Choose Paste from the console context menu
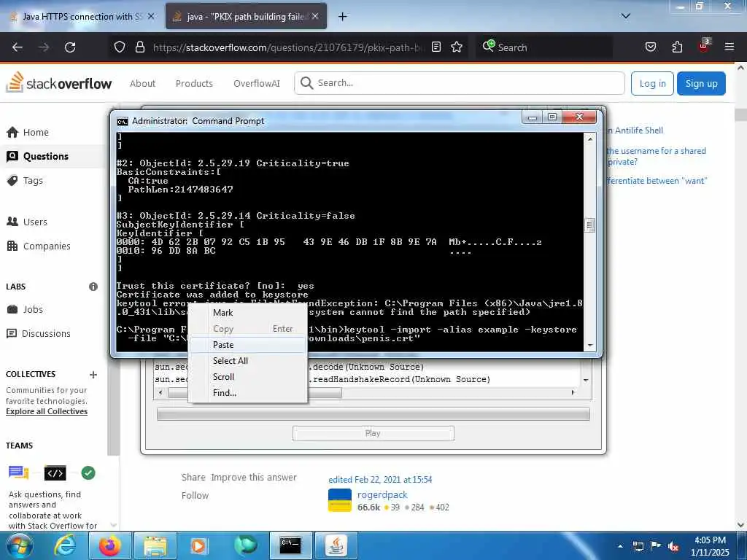This screenshot has height=560, width=747. (248, 345)
